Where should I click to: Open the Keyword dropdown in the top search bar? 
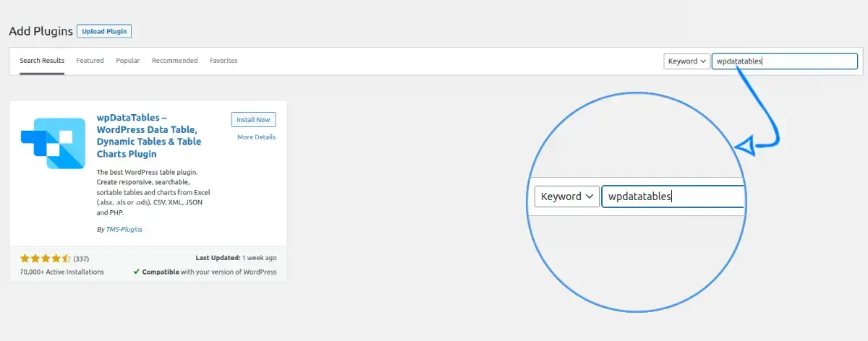pos(686,61)
